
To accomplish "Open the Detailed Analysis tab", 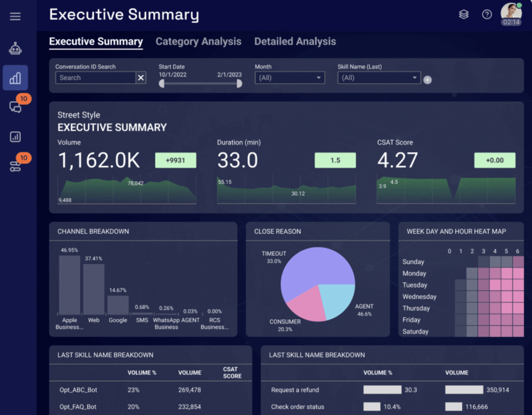I will pyautogui.click(x=295, y=42).
